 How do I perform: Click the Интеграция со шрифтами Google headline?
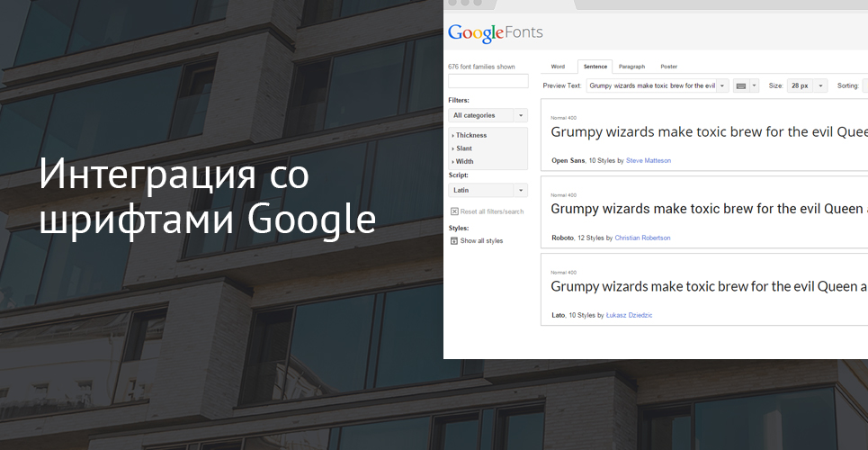(x=208, y=198)
